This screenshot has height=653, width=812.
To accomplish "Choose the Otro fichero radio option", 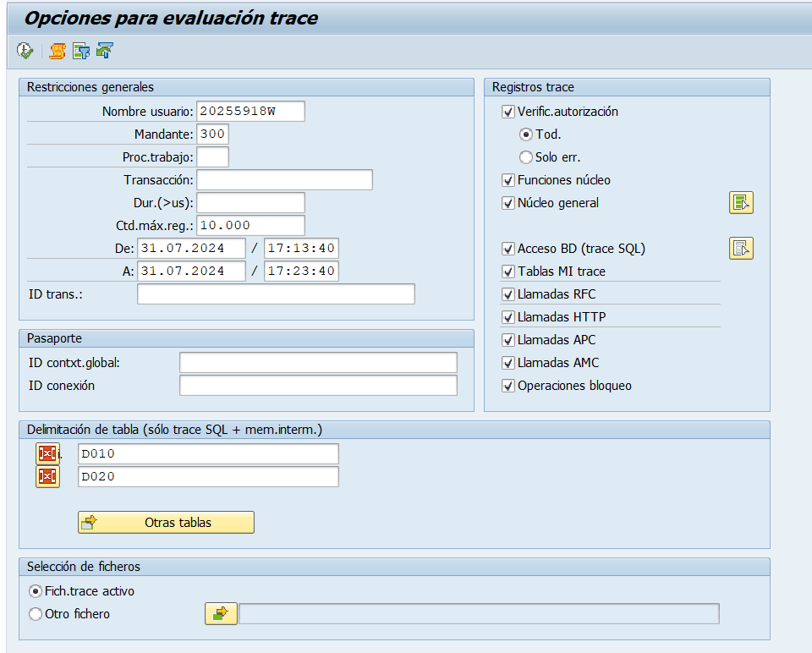I will (x=36, y=614).
